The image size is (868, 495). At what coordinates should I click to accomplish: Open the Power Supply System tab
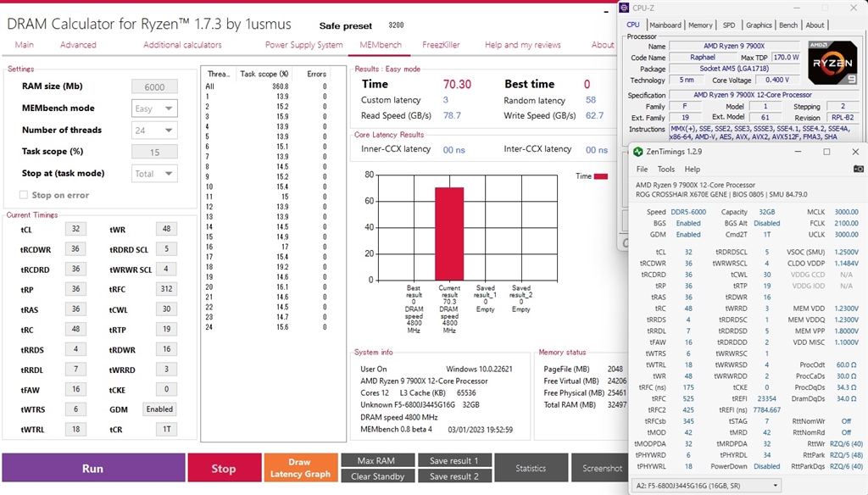pos(304,45)
